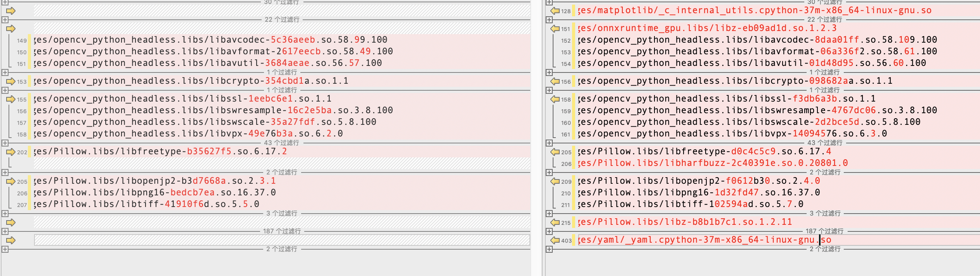
Task: Select left line libpng16-bedcb7ea.so.16.37.0
Action: [282, 193]
